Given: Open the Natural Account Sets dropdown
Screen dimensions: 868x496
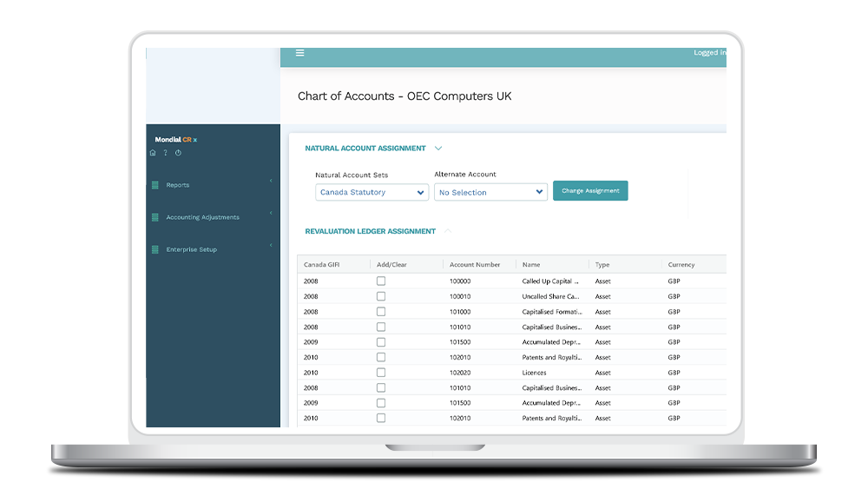Looking at the screenshot, I should (x=372, y=192).
